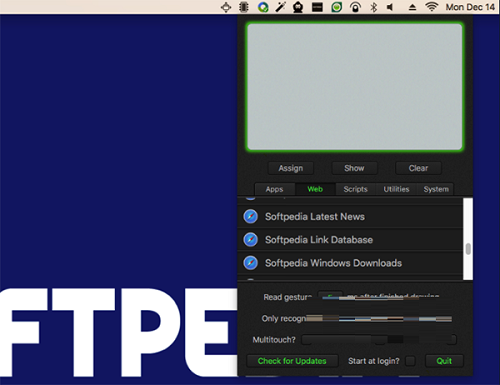This screenshot has width=500, height=385.
Task: Open the green circular badge menu bar icon
Action: tap(337, 7)
